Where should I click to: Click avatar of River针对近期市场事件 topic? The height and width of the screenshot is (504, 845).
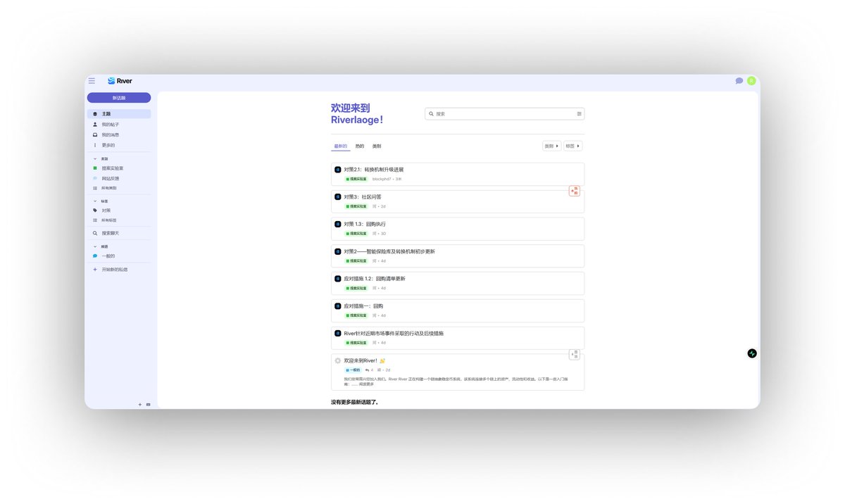click(x=338, y=334)
